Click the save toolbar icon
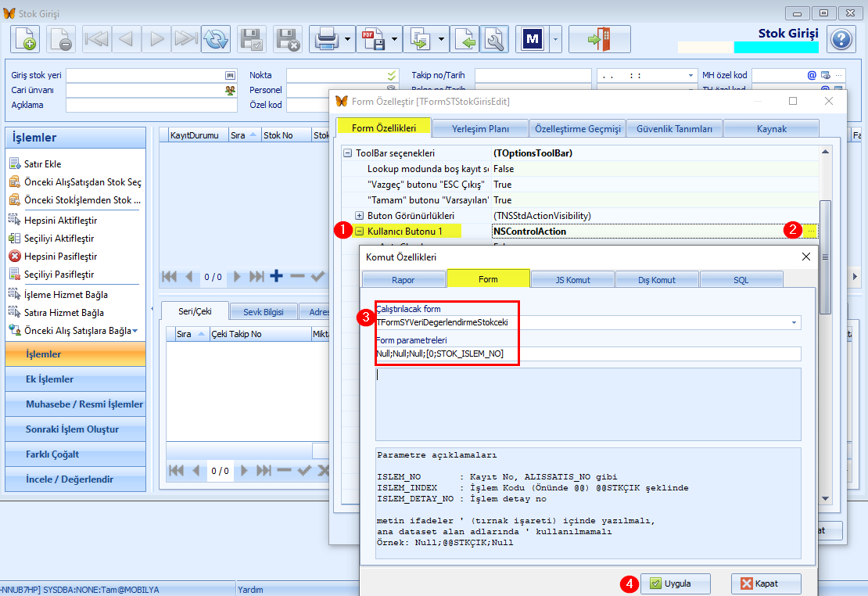 252,39
